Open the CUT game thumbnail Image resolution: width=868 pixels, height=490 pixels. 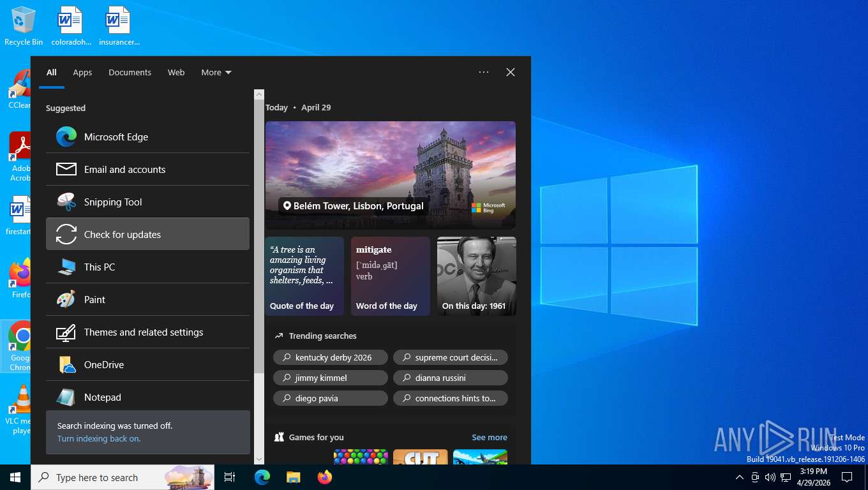pos(421,457)
